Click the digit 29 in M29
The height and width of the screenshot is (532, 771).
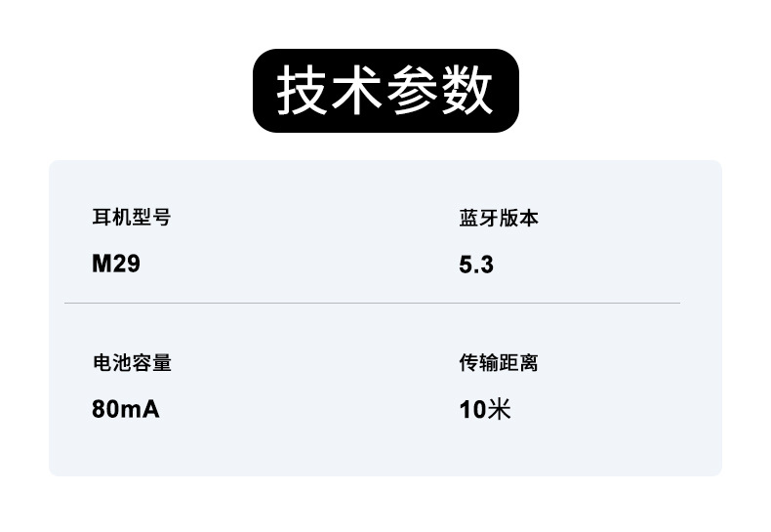click(127, 264)
